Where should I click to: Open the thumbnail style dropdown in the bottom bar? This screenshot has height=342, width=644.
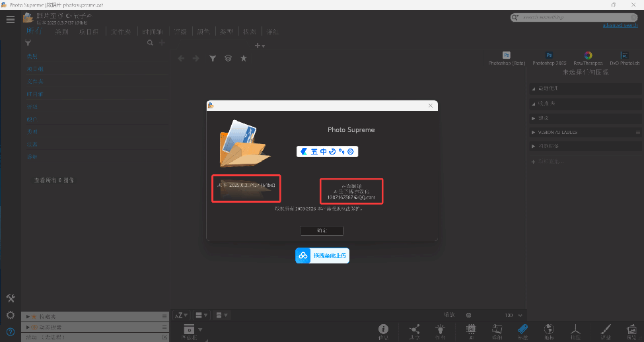pos(222,316)
